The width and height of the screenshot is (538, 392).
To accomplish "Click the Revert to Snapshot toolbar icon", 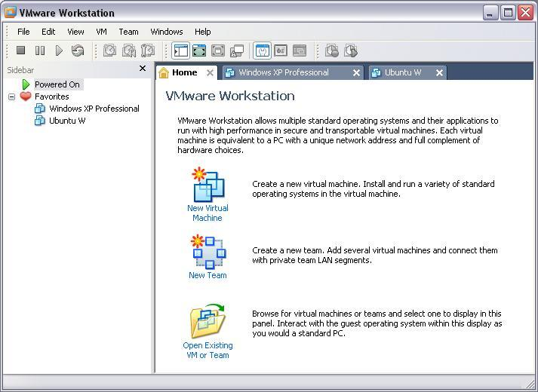I will 129,51.
